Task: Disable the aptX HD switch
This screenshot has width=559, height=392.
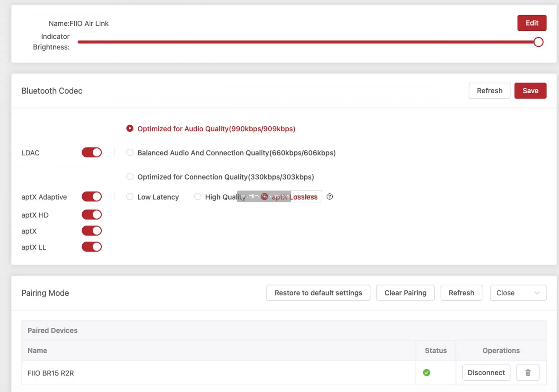Action: (92, 215)
